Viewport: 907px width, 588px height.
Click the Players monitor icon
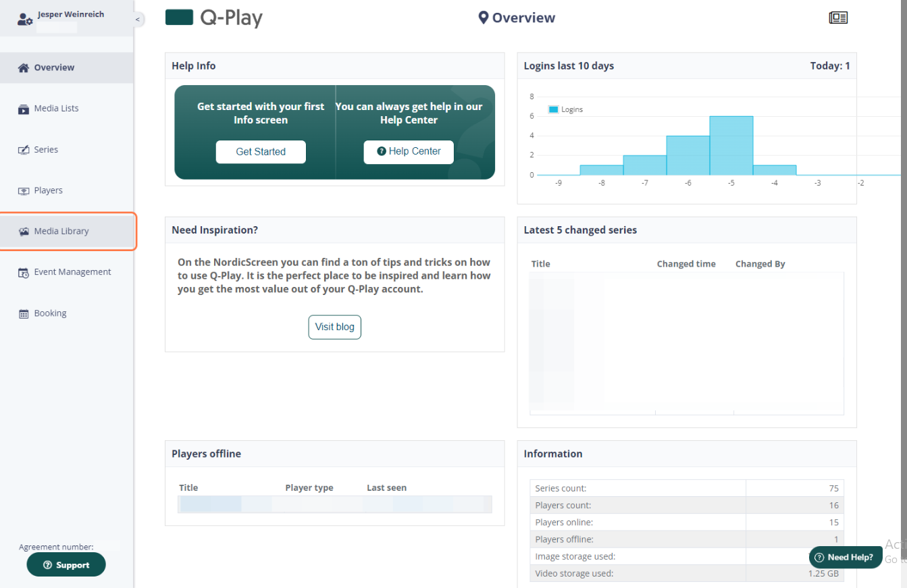24,191
